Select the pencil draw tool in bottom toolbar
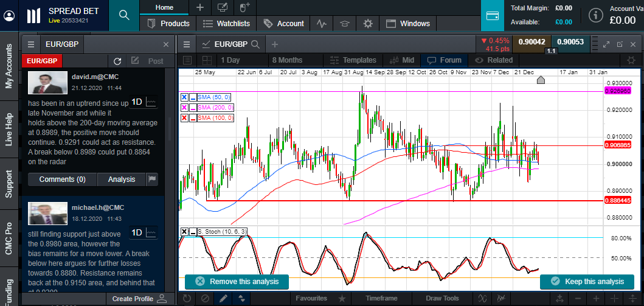 (x=224, y=299)
